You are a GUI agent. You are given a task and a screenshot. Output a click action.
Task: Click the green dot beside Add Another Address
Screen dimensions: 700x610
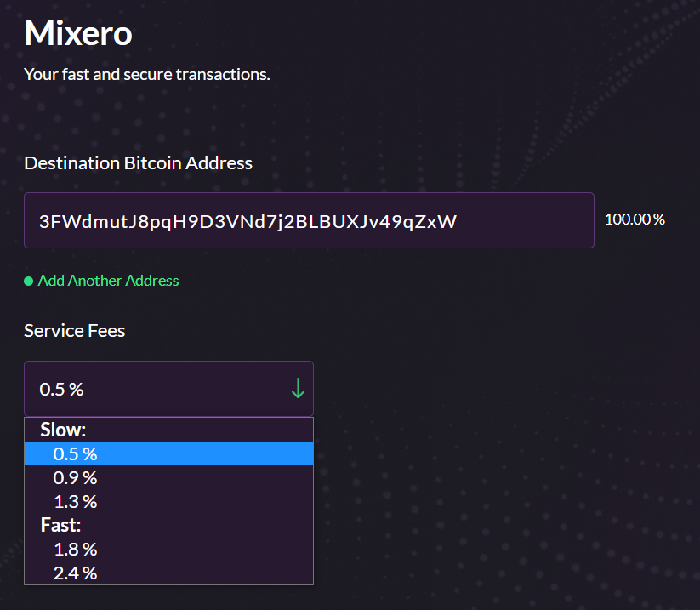(x=29, y=282)
